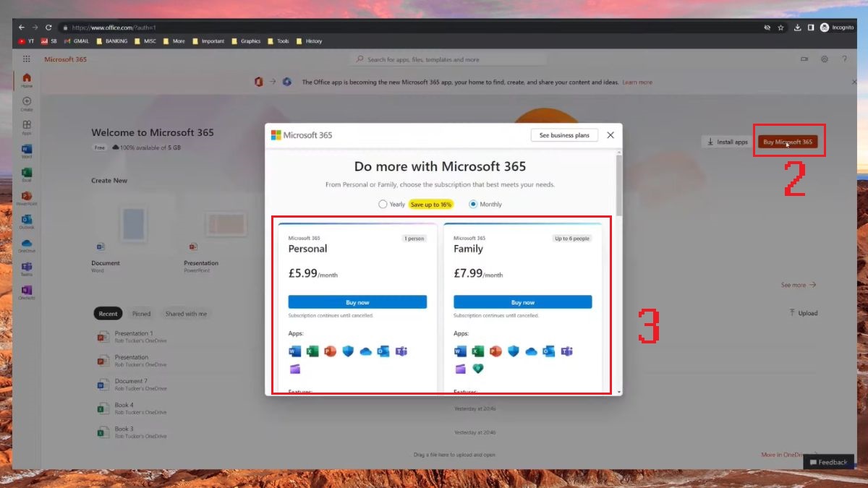Image resolution: width=868 pixels, height=488 pixels.
Task: Open Home in the Microsoft 365 sidebar
Action: point(27,80)
